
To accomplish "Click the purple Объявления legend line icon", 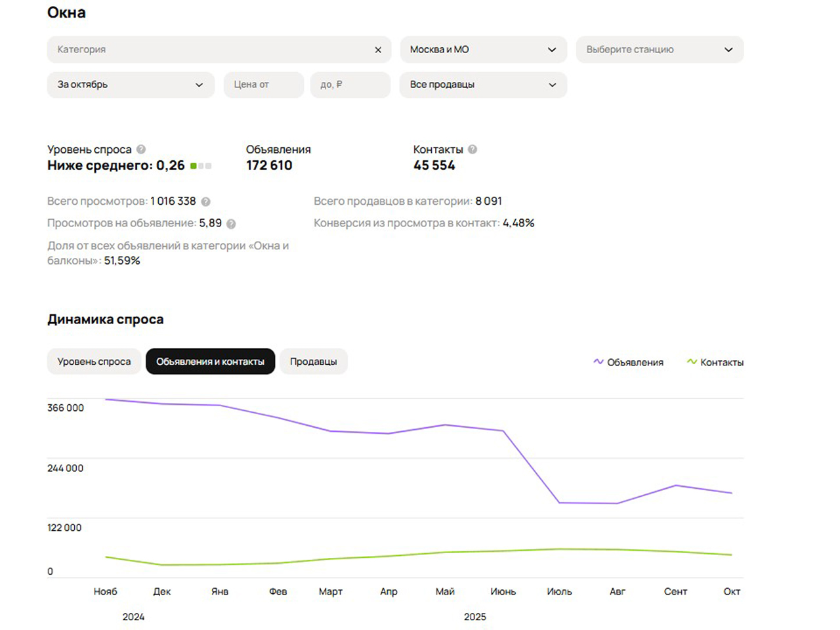I will [x=598, y=362].
